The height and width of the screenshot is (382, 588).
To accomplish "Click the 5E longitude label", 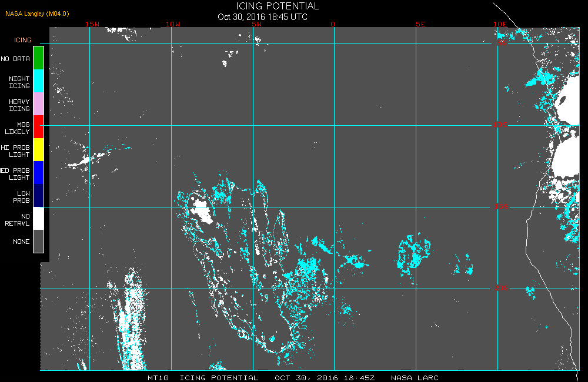I will tap(420, 24).
